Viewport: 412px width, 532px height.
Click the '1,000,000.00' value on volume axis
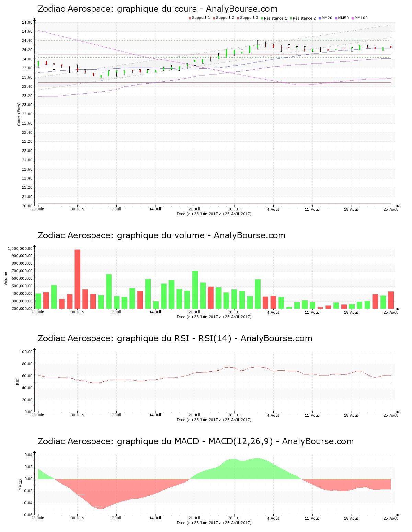(x=20, y=248)
